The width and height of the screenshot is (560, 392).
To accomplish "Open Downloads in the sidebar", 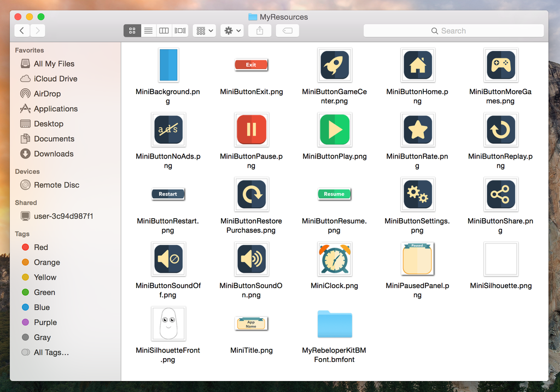I will coord(53,154).
